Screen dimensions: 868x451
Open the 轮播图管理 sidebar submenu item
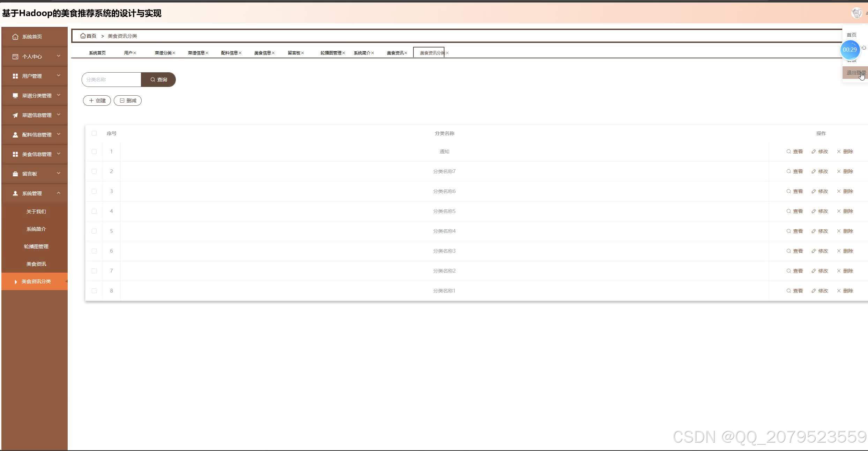point(36,246)
